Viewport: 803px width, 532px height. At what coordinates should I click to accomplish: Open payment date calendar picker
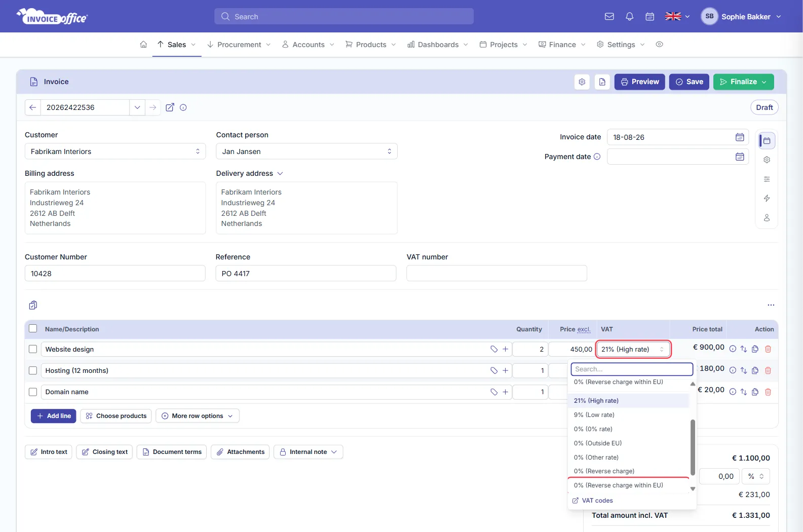(x=740, y=157)
